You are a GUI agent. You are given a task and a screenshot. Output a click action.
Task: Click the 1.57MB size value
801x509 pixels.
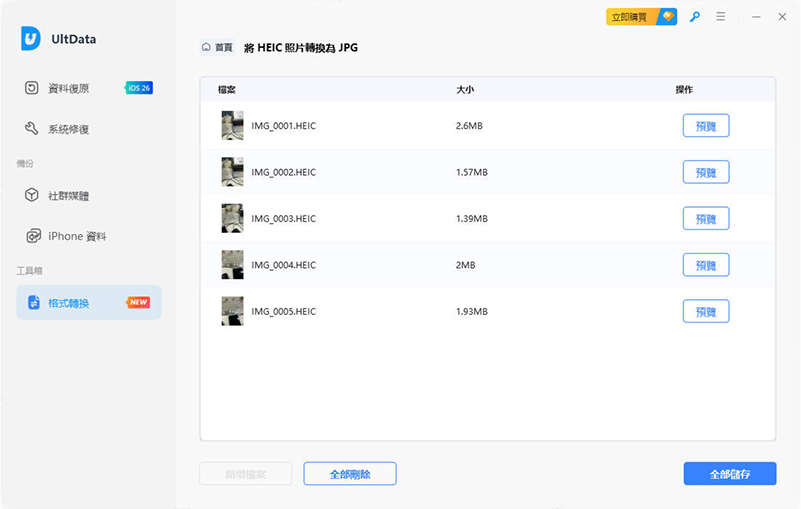pyautogui.click(x=472, y=172)
